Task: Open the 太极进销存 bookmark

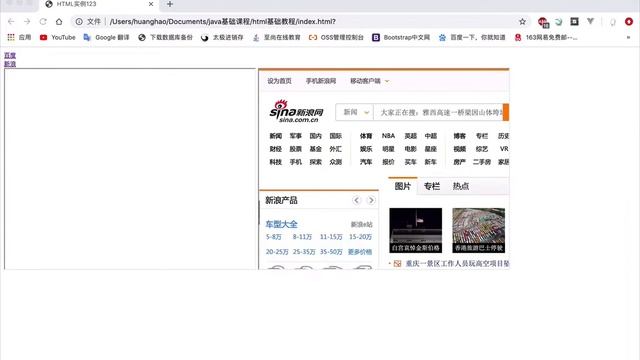Action: (x=222, y=38)
